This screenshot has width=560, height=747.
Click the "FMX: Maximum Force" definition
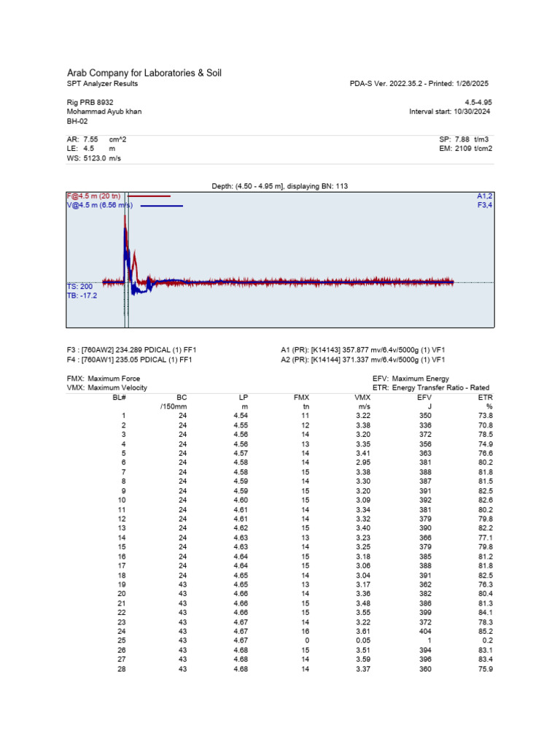pyautogui.click(x=104, y=379)
